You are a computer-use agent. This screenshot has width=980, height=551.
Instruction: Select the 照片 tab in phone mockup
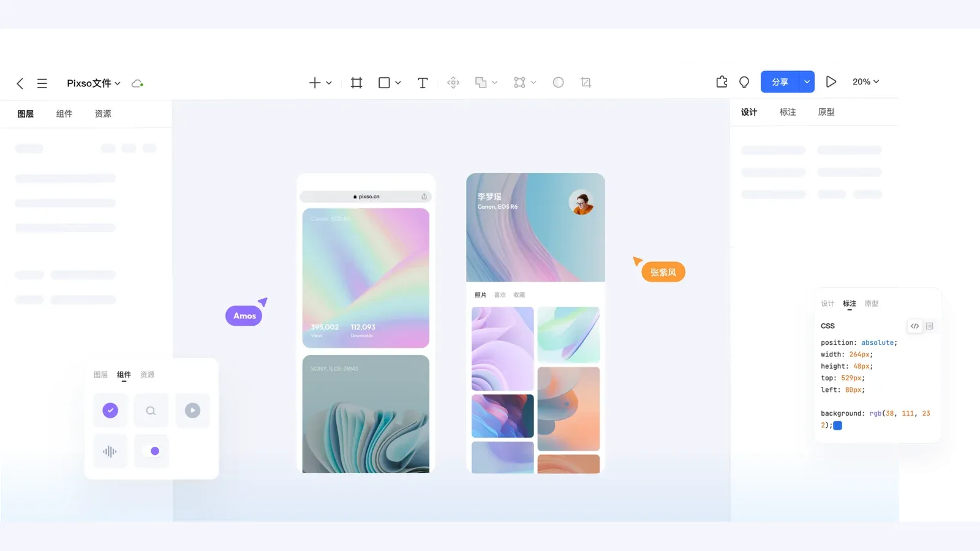click(480, 295)
